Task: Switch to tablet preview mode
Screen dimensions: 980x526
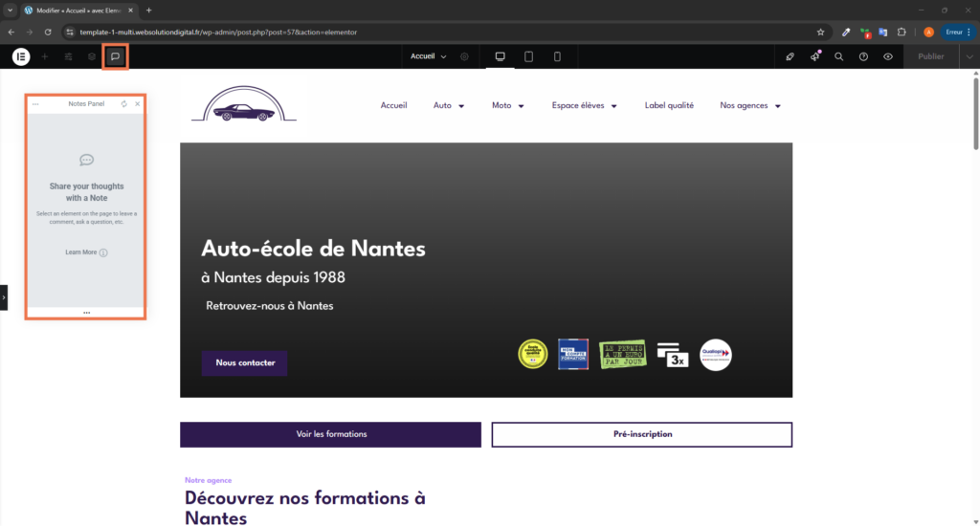Action: 528,56
